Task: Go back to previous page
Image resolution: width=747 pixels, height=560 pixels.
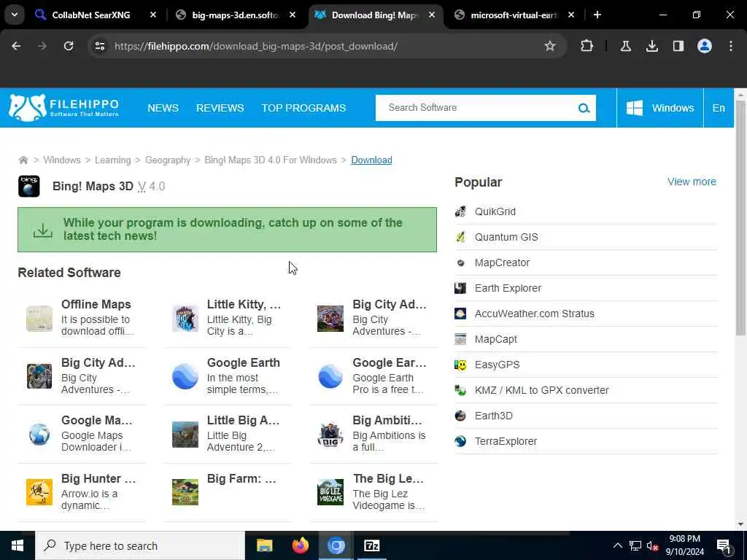Action: (x=16, y=46)
